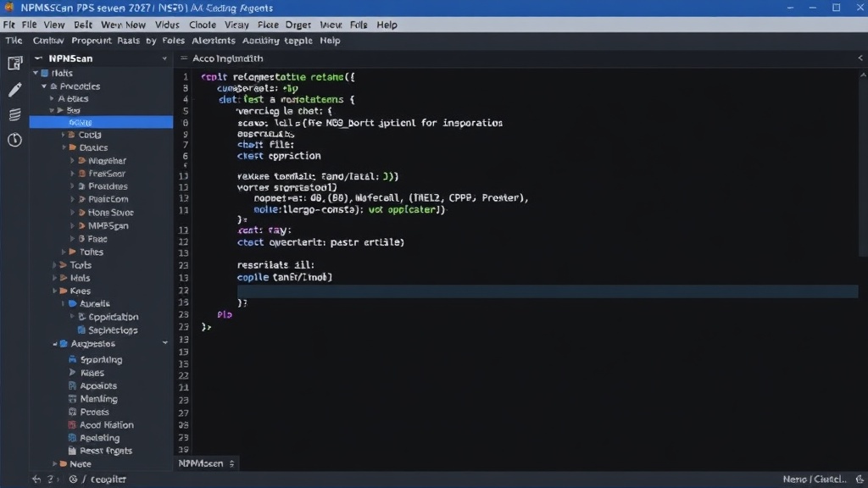Click the Aurells blue folder icon
The height and width of the screenshot is (488, 868).
(73, 304)
